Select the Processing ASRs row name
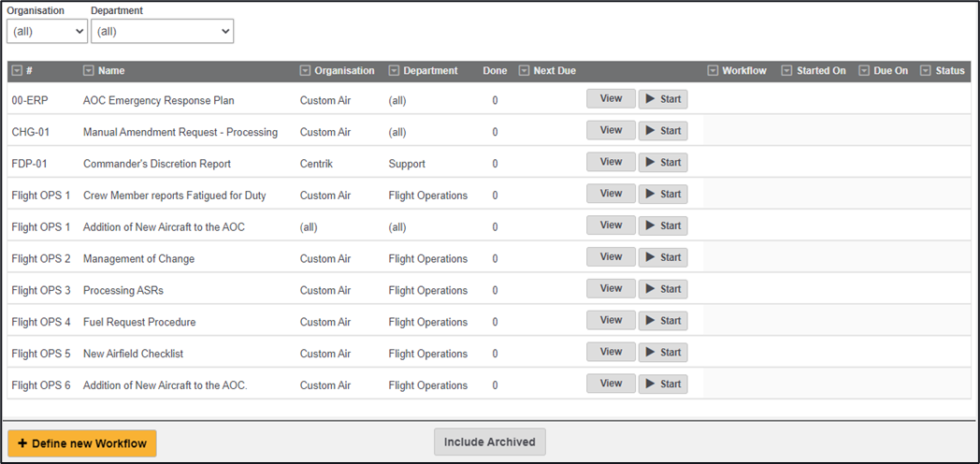 tap(123, 290)
